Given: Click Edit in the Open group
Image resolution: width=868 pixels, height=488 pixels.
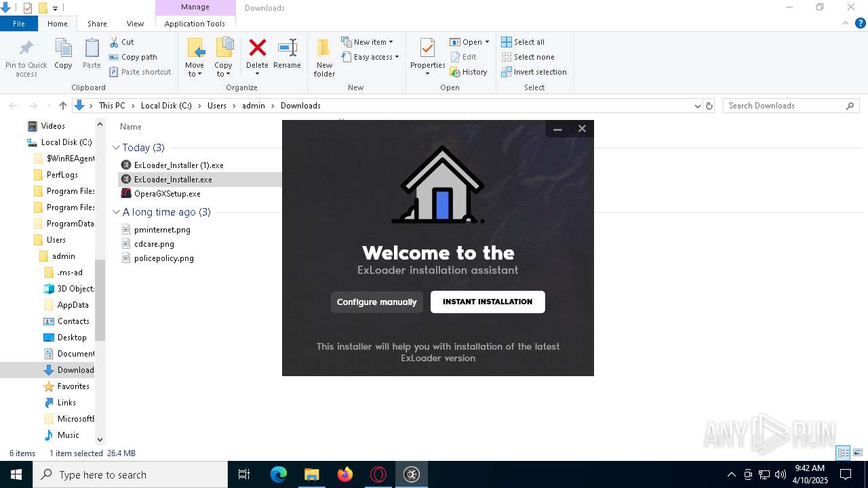Looking at the screenshot, I should pyautogui.click(x=463, y=57).
